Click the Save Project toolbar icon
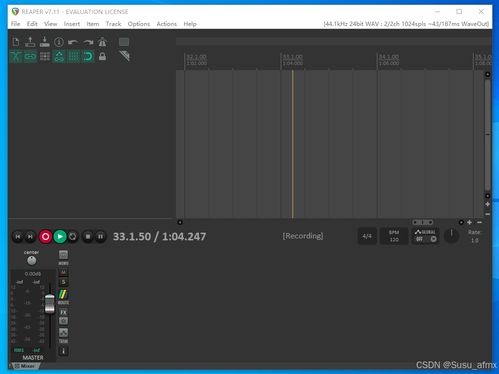Image resolution: width=499 pixels, height=374 pixels. pyautogui.click(x=44, y=42)
